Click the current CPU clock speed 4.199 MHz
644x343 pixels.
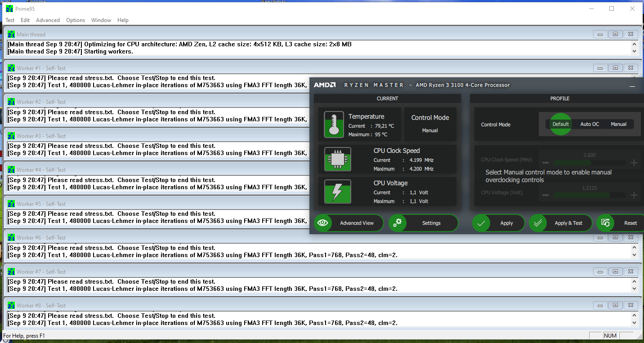coord(421,160)
